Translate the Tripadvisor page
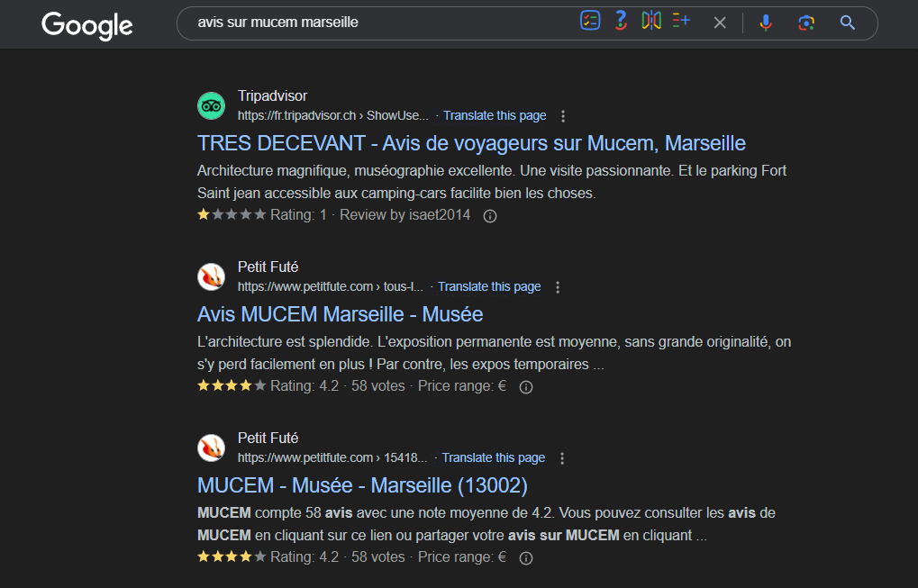This screenshot has width=918, height=588. 495,115
